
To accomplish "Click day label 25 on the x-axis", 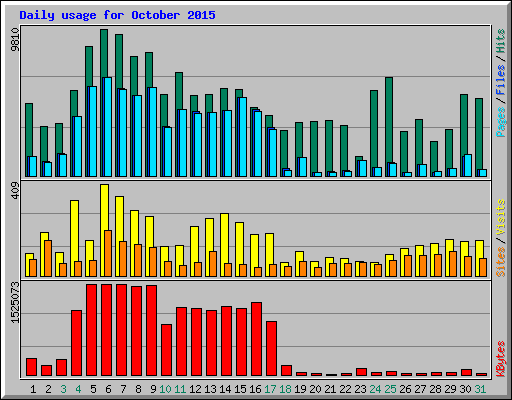I will pyautogui.click(x=390, y=389).
